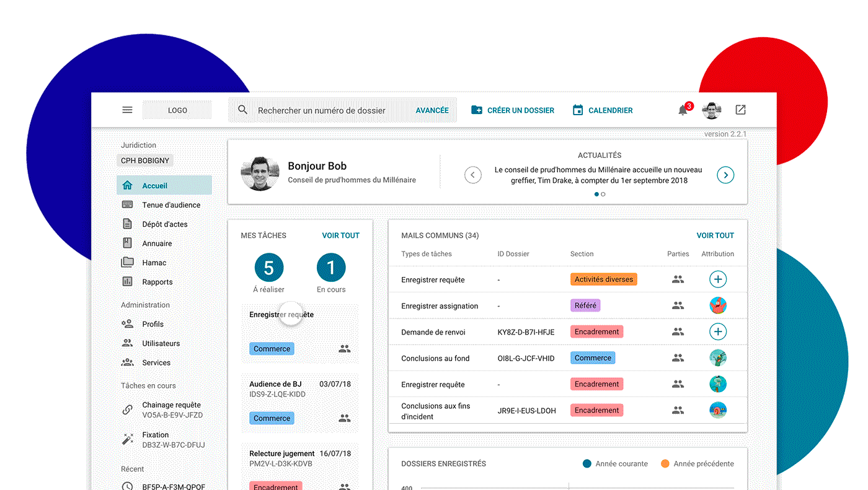
Task: Show next news with right arrow
Action: point(725,175)
